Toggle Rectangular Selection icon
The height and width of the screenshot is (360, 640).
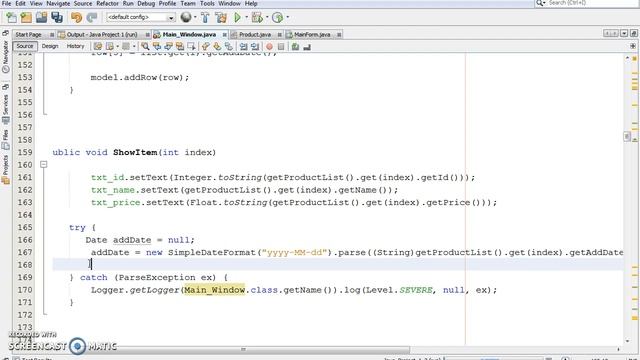191,47
